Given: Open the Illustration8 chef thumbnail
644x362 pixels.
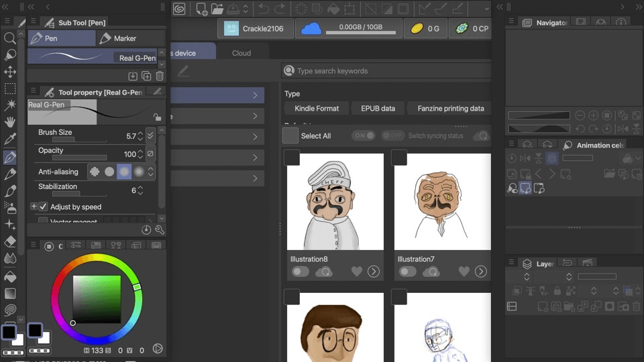Looking at the screenshot, I should (335, 202).
